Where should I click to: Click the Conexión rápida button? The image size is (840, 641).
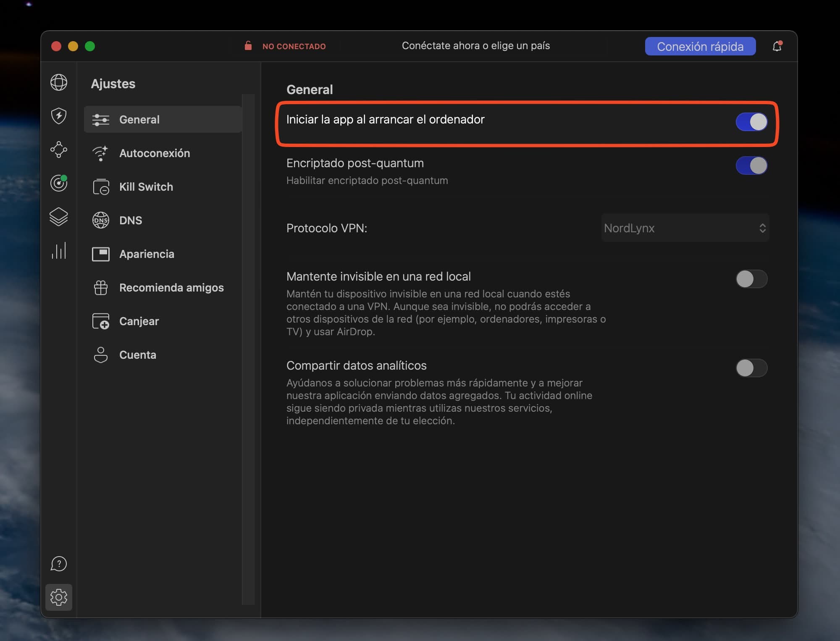tap(700, 46)
